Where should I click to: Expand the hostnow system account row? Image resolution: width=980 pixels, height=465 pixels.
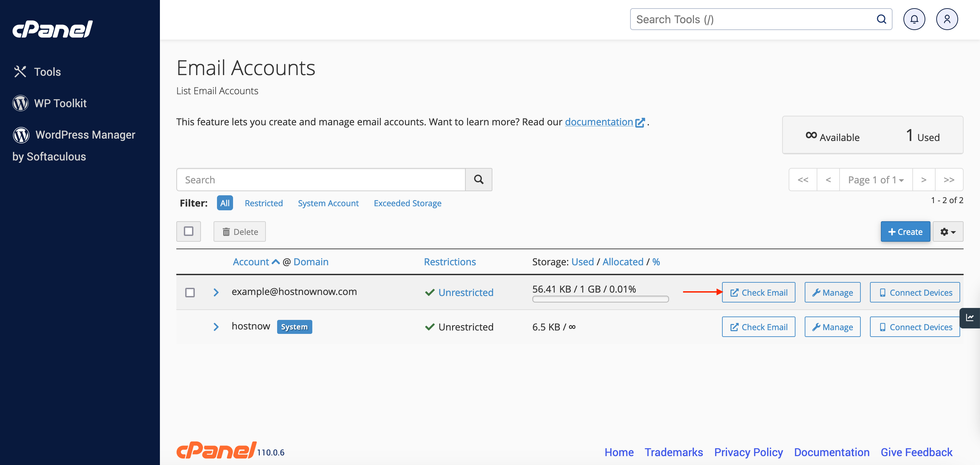[216, 327]
